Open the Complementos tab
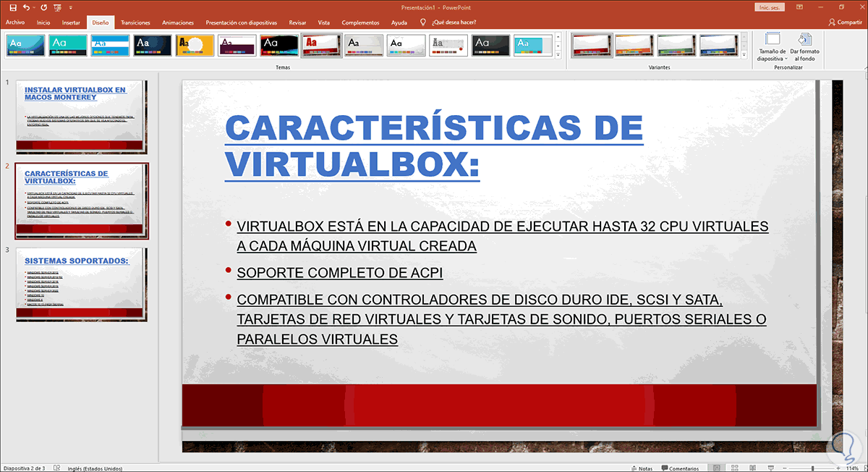 point(359,22)
